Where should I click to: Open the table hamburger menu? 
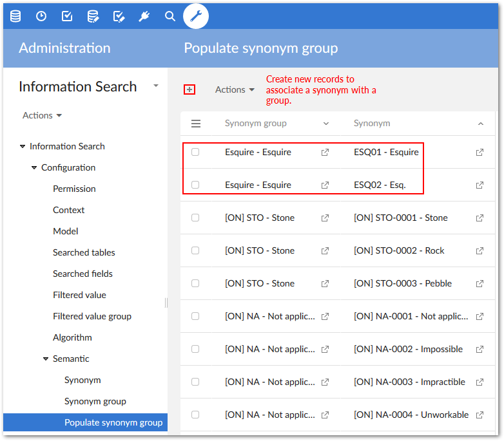(x=196, y=124)
